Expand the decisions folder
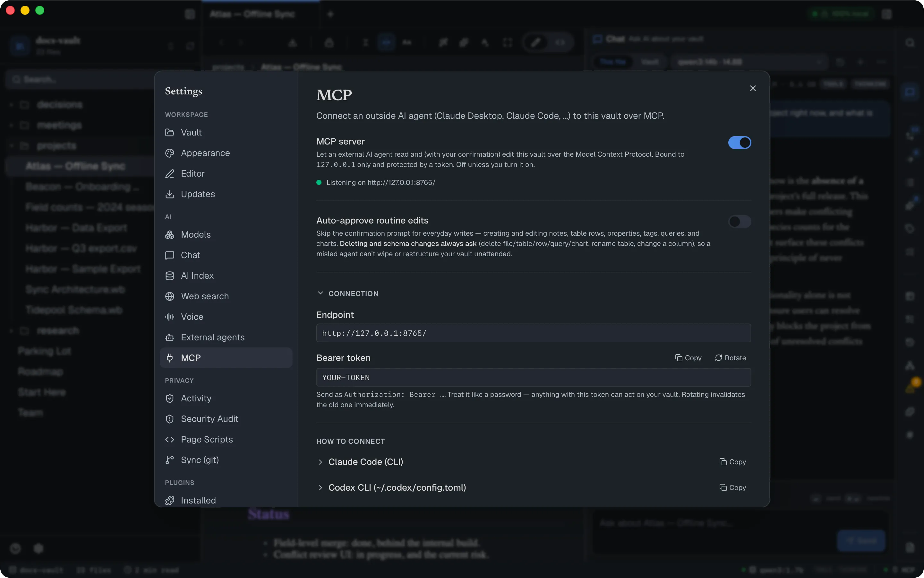 pos(59,104)
